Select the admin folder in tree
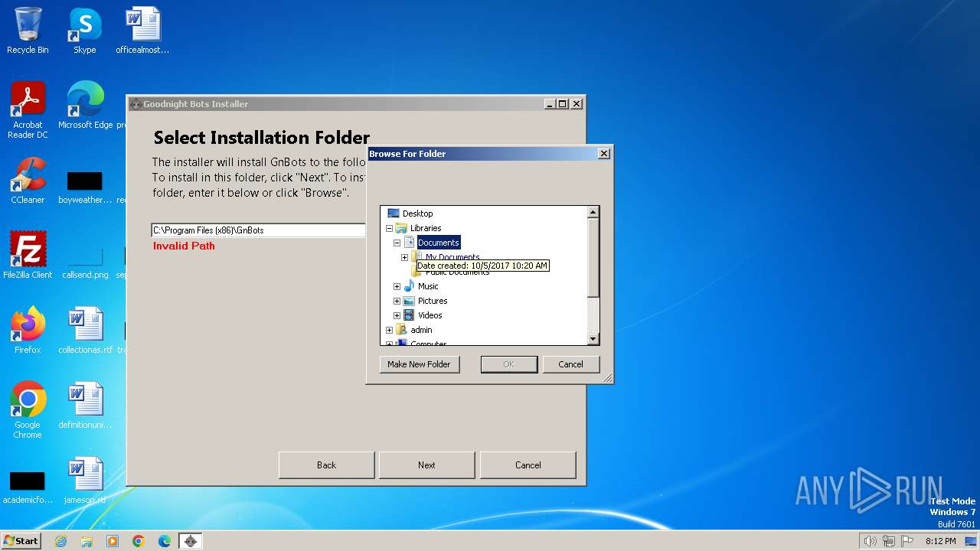The image size is (980, 551). tap(421, 330)
